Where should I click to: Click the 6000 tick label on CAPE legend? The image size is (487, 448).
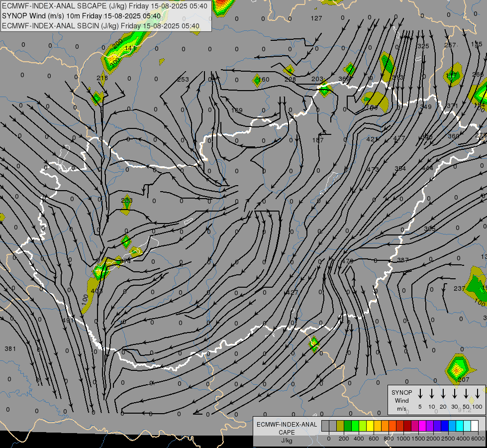coord(478,439)
